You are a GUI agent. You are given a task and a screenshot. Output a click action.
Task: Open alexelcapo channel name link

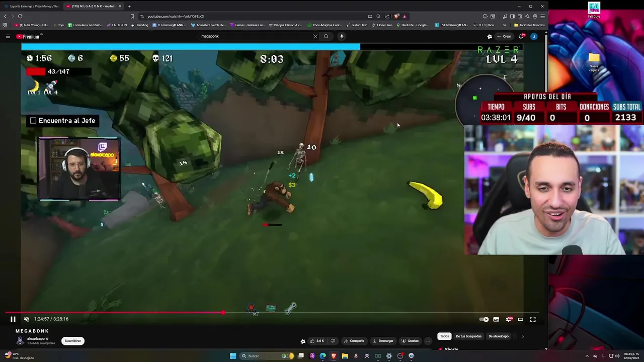36,339
